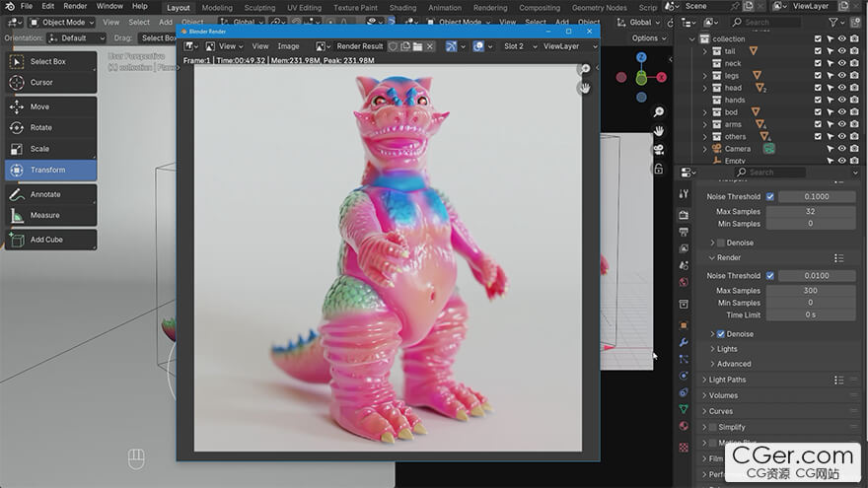Expand the head collection in outliner

[704, 88]
